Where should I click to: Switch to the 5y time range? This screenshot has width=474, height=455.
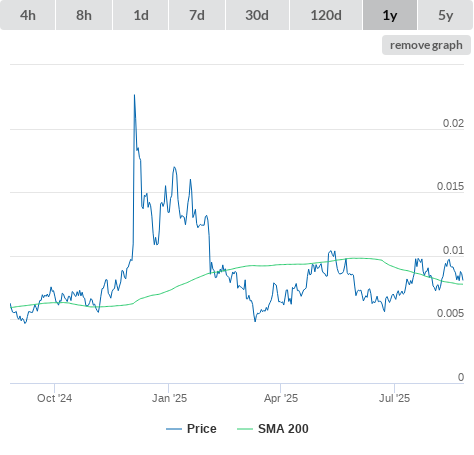click(446, 15)
